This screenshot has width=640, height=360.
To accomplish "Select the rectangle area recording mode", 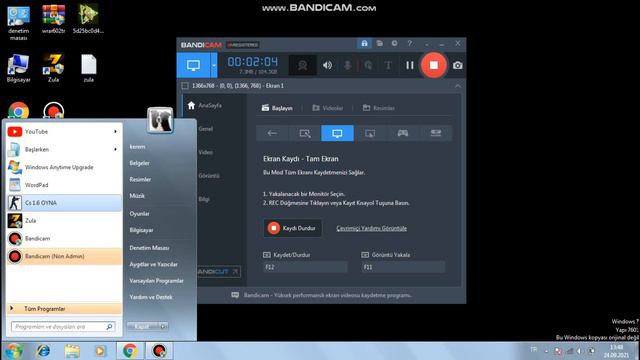I will (304, 133).
